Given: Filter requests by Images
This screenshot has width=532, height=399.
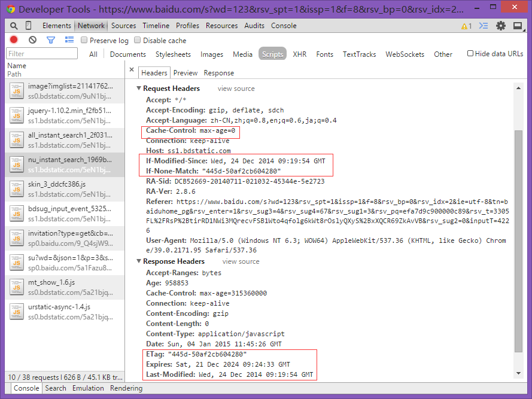Looking at the screenshot, I should [212, 54].
